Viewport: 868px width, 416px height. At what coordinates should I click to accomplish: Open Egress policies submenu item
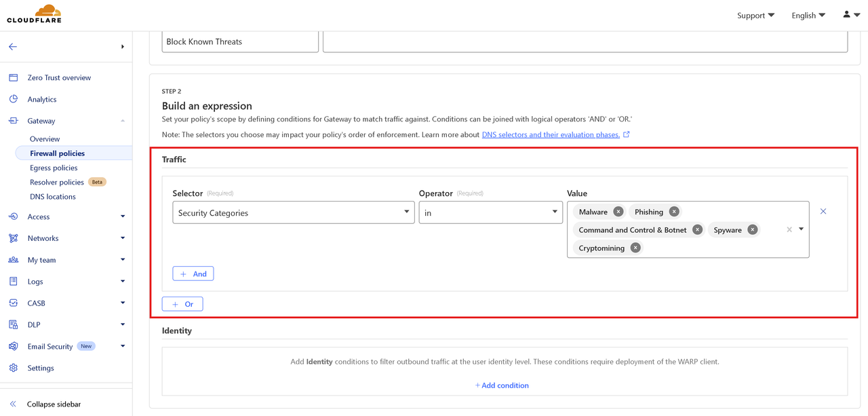point(54,168)
